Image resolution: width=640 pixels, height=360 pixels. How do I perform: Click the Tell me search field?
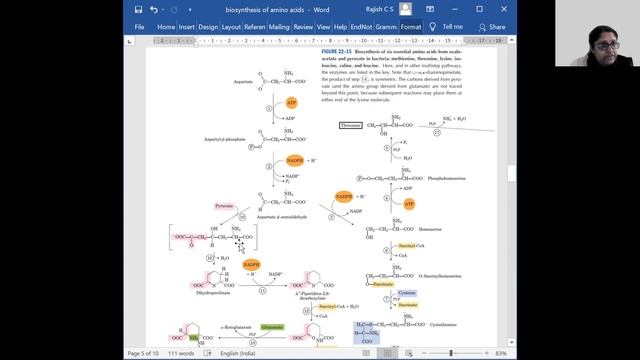click(x=453, y=27)
